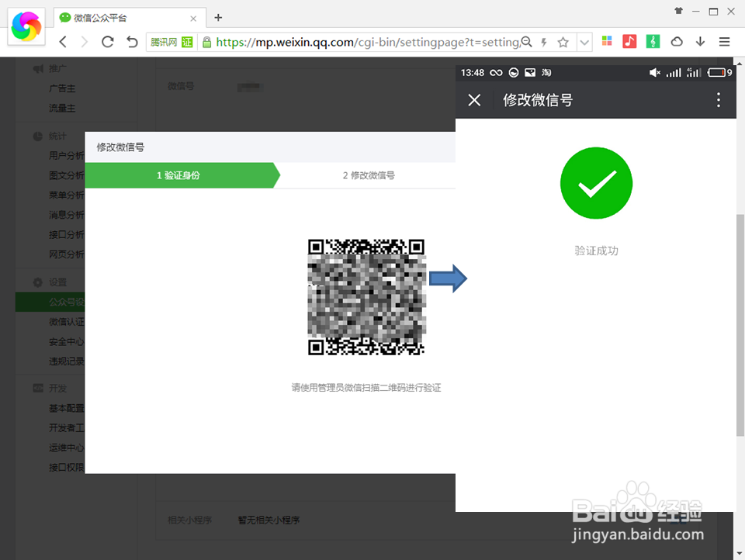
Task: Select the 1 验证身份 step
Action: coord(177,175)
